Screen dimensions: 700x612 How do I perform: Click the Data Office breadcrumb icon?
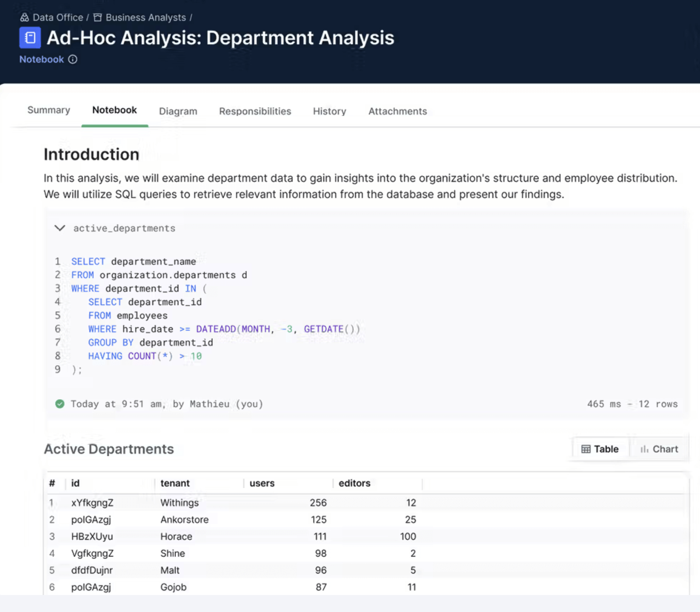click(x=24, y=17)
